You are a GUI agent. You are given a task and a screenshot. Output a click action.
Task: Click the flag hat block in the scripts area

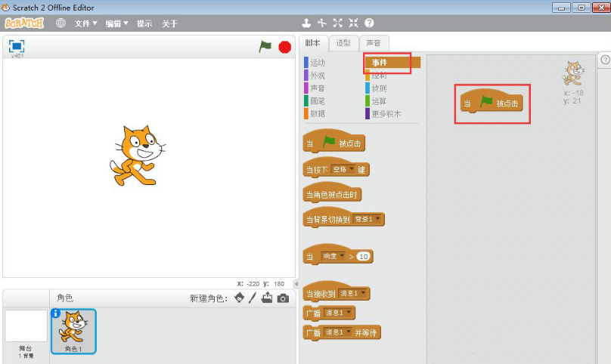[x=492, y=101]
